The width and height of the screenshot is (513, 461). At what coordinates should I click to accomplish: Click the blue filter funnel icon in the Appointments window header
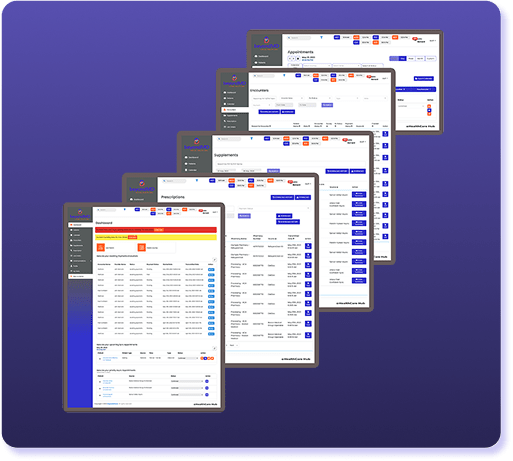point(321,38)
